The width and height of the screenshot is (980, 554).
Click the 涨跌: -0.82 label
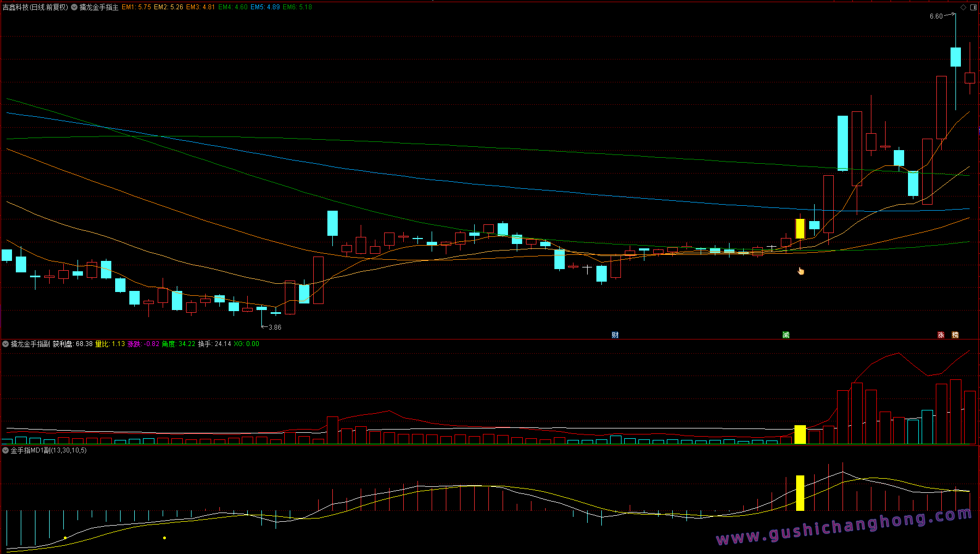point(144,344)
